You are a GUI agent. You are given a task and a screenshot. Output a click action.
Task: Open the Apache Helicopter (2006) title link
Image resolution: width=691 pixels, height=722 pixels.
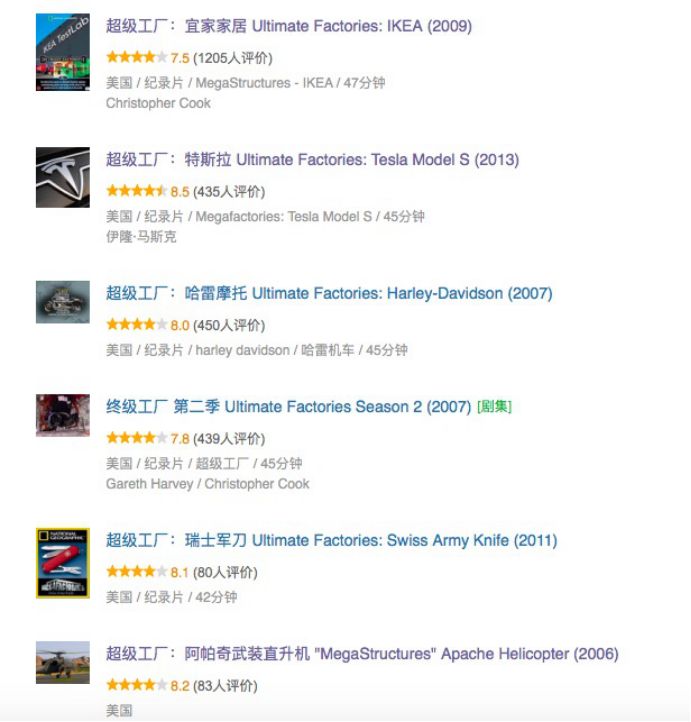[x=362, y=655]
